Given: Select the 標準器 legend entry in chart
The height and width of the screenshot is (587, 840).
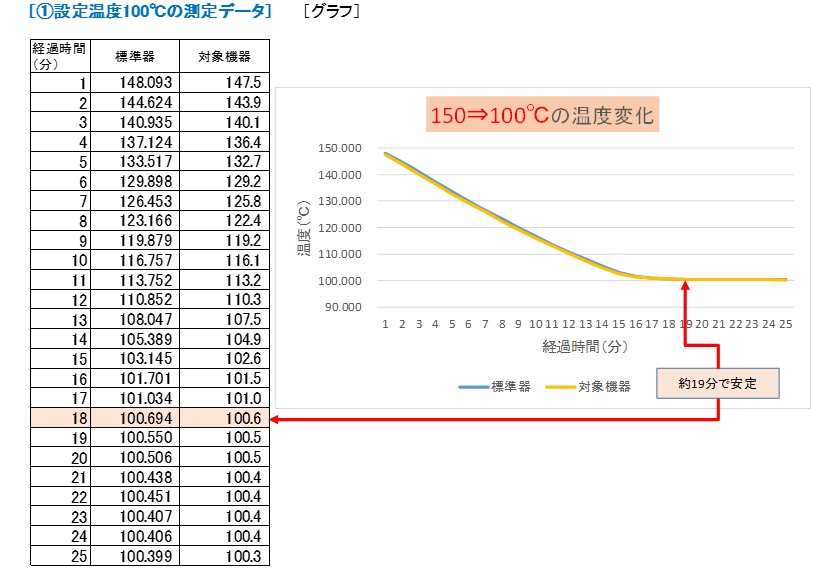Looking at the screenshot, I should [x=494, y=386].
